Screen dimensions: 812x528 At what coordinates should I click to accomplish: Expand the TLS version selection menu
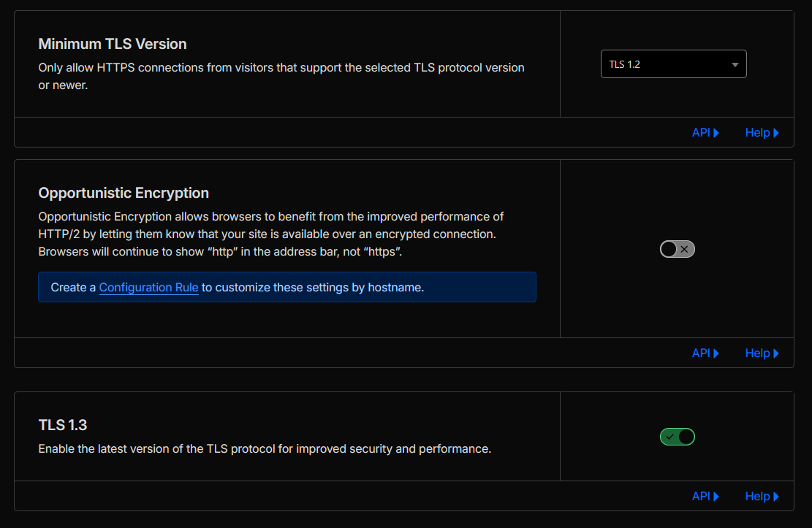672,64
